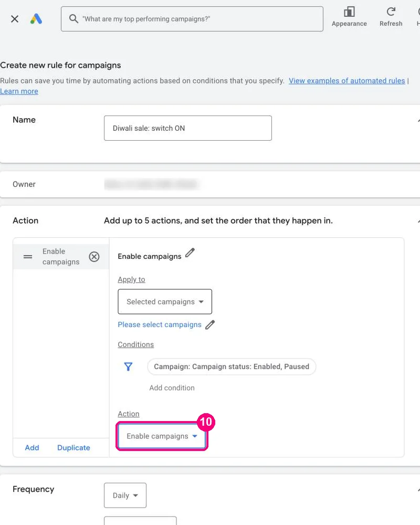Add another action to the rule

tap(32, 448)
